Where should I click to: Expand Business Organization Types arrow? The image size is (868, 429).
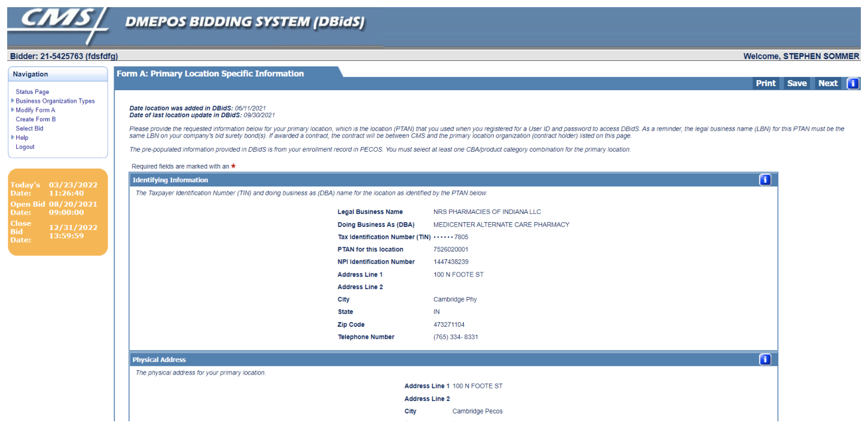pos(13,101)
